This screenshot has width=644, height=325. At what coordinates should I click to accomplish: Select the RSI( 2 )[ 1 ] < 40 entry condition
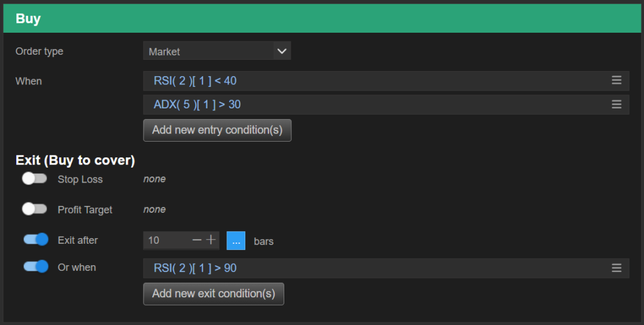[x=195, y=81]
